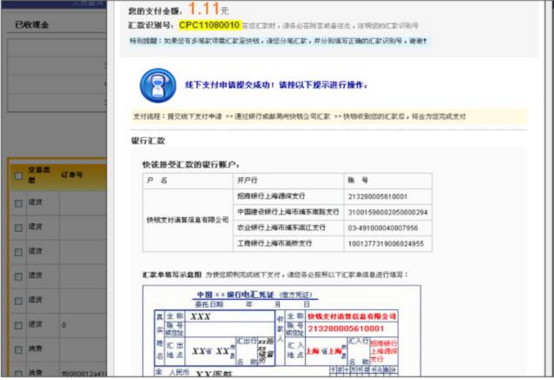Click the 特别提醒 reminder notice line
Viewport: 554px width, 380px height.
[x=278, y=41]
